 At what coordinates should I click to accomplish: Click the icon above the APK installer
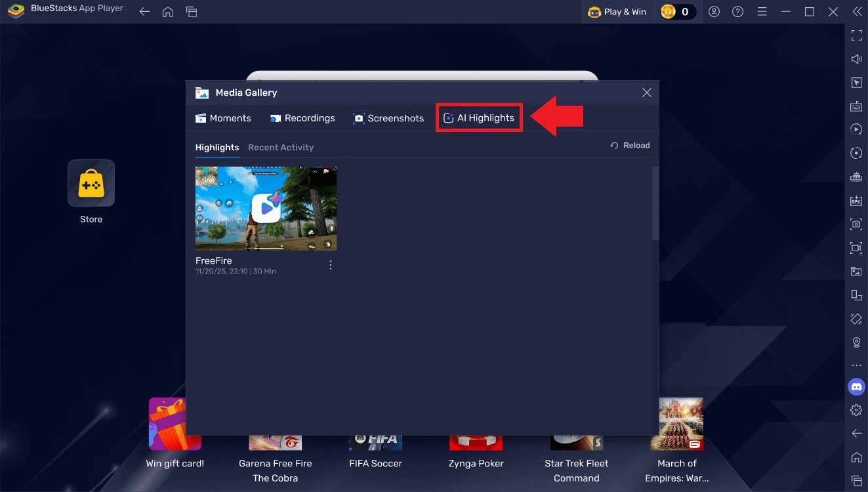coord(856,176)
